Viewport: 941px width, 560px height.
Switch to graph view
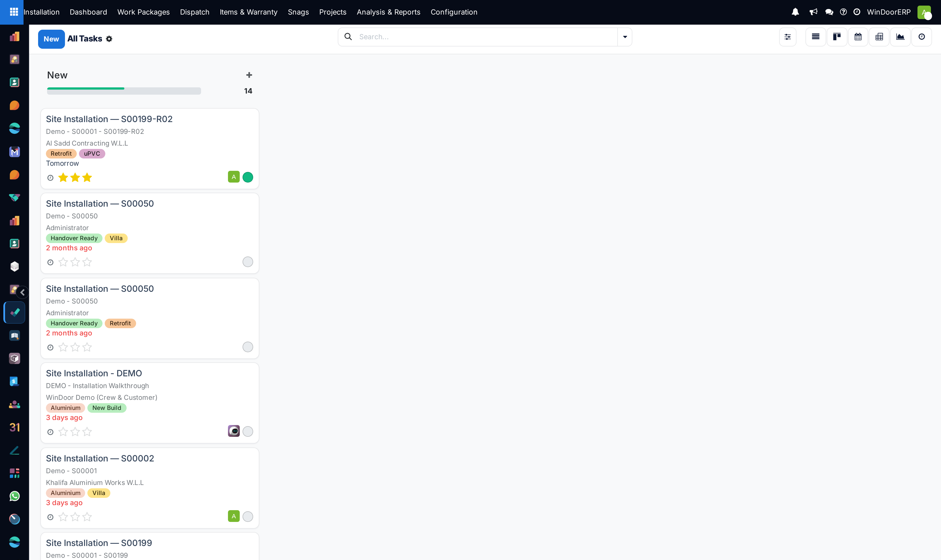pyautogui.click(x=900, y=37)
